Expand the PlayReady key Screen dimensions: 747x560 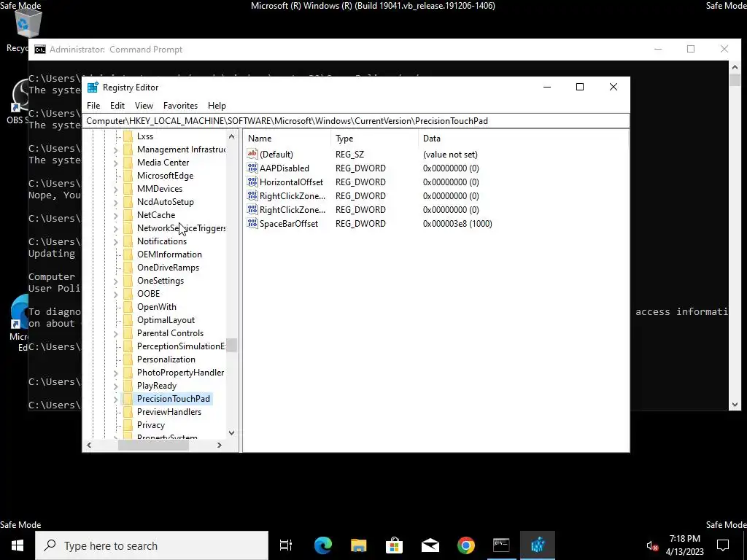click(x=116, y=386)
